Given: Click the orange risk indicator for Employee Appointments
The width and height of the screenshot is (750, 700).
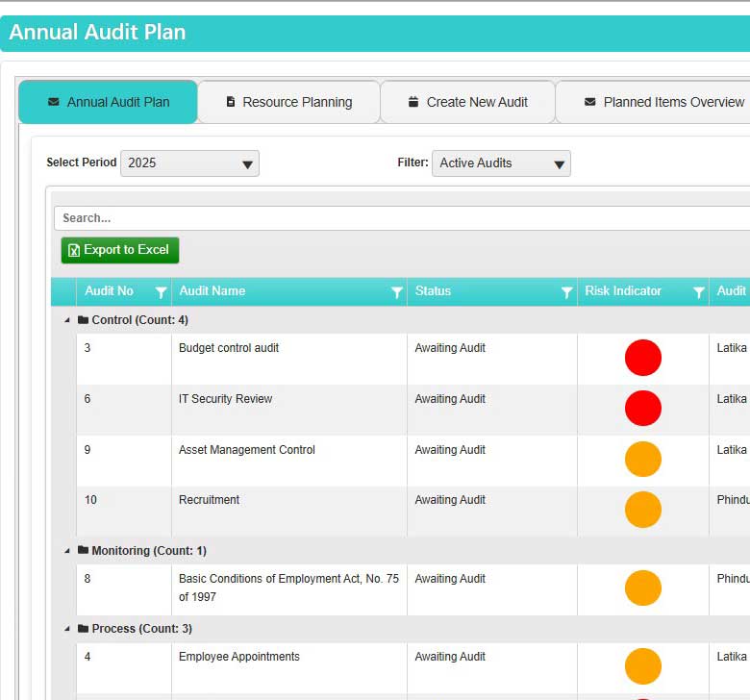Looking at the screenshot, I should tap(643, 666).
